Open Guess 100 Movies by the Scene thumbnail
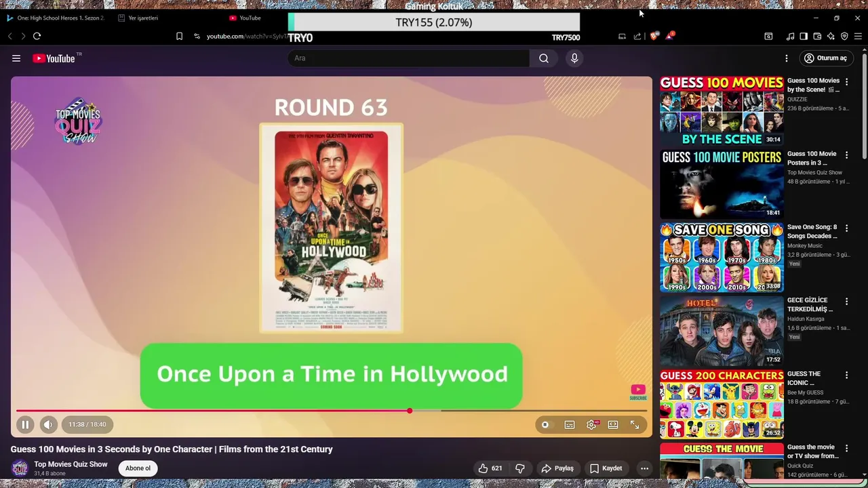868x488 pixels. coord(722,111)
